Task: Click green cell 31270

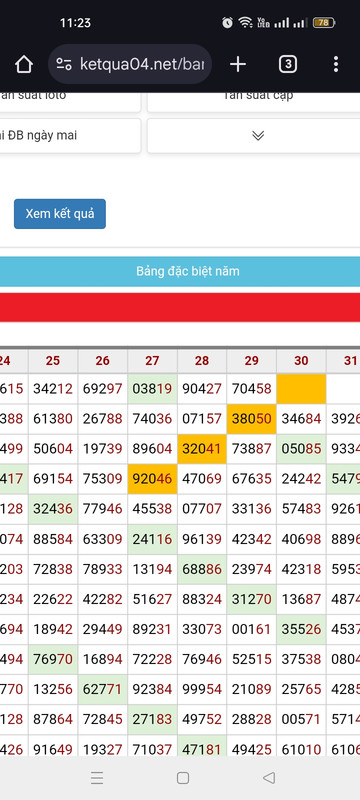Action: click(251, 599)
